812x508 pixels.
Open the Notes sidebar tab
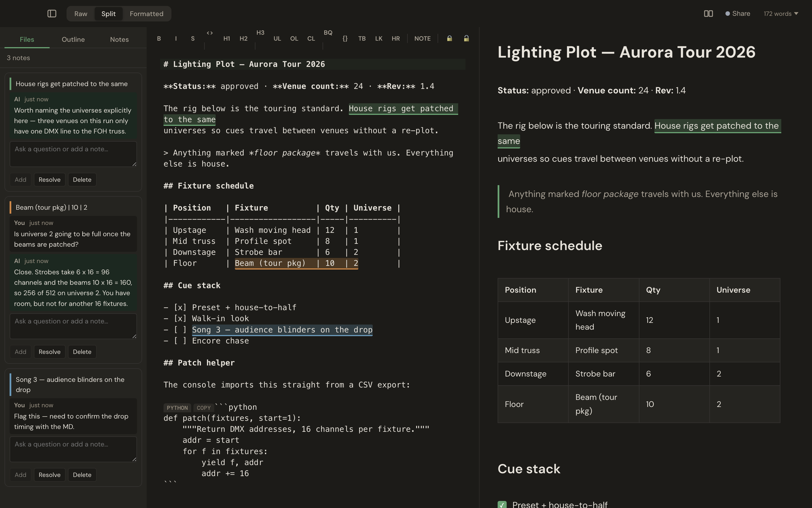pyautogui.click(x=120, y=39)
